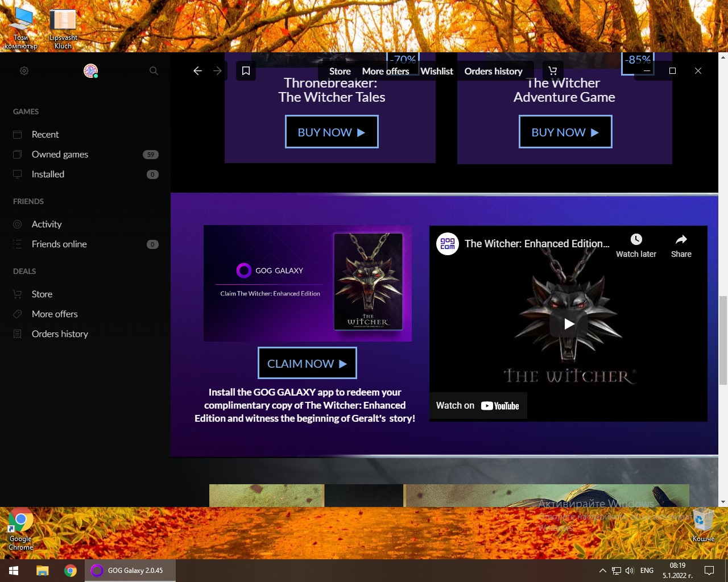
Task: Click the Orders history icon in sidebar
Action: (18, 334)
